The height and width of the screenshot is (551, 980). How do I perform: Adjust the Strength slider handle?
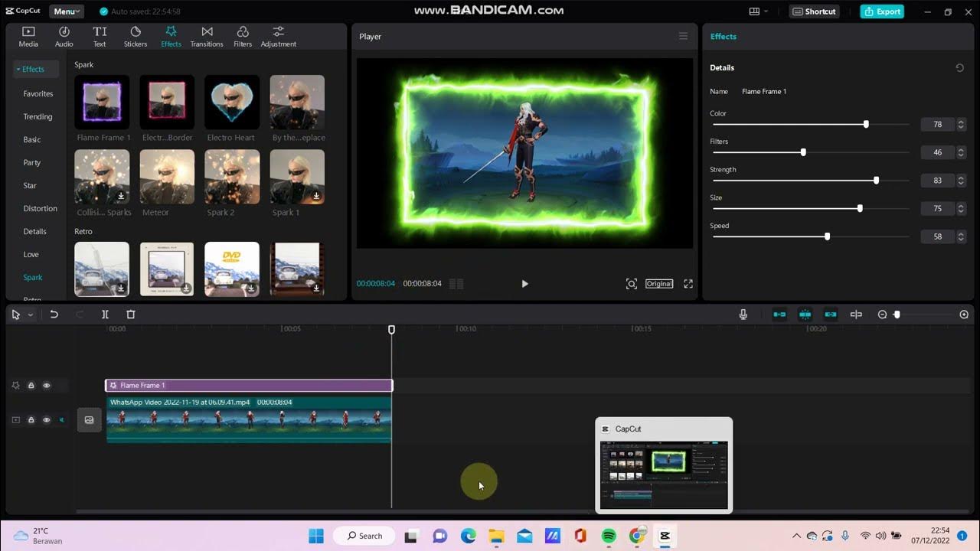click(876, 181)
